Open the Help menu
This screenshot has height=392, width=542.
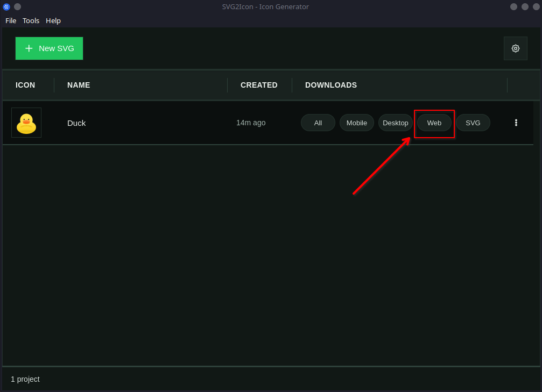pyautogui.click(x=53, y=20)
